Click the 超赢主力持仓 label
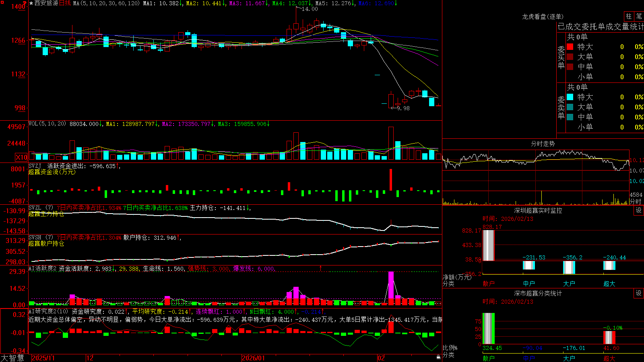 (46, 214)
